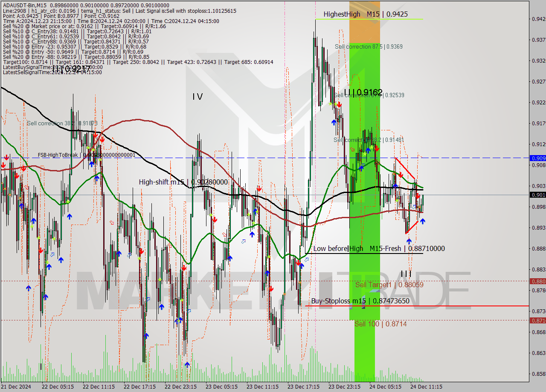Viewport: 546px width, 392px height.
Task: Click the '23 Dec 11:15' time axis label
Action: click(262, 387)
